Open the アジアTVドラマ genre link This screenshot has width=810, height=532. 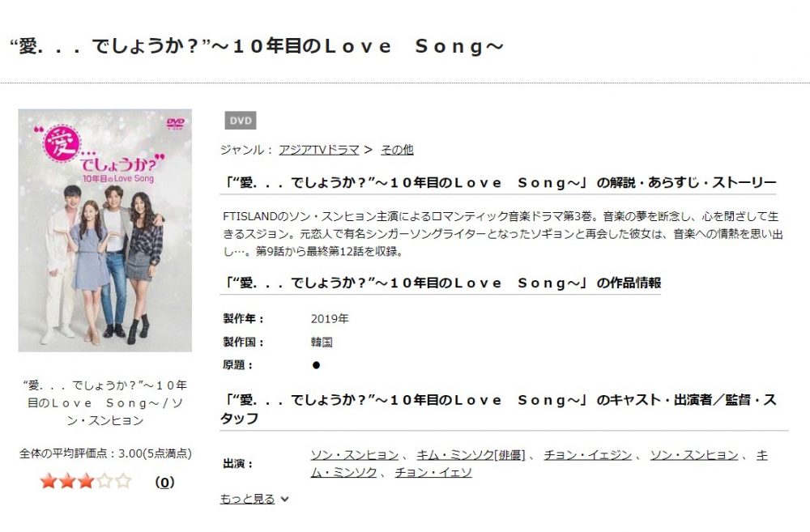(318, 150)
